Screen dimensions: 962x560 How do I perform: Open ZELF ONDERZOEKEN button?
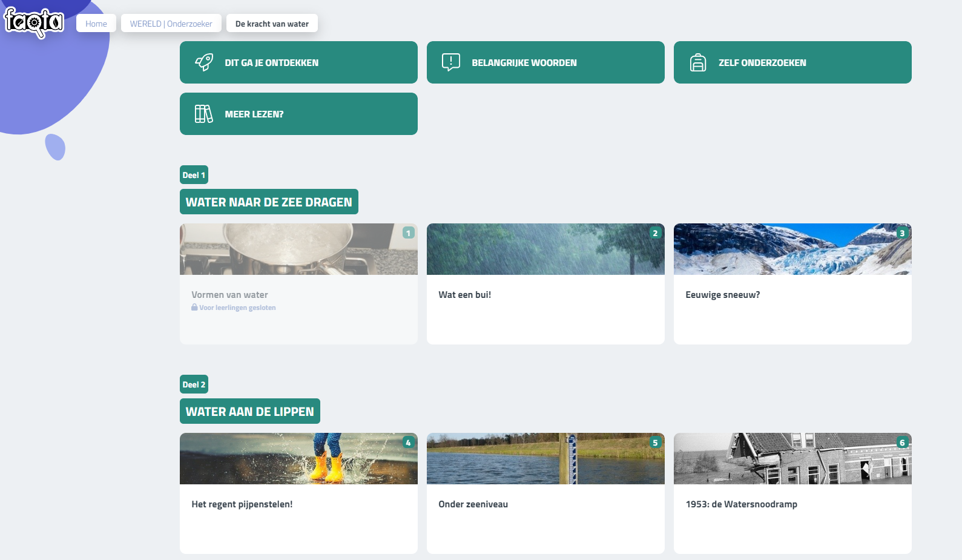pyautogui.click(x=792, y=62)
